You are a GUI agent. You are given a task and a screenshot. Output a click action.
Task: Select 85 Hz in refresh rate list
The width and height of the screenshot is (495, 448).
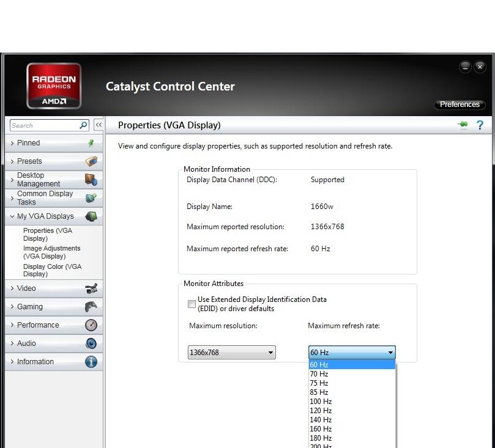(352, 392)
